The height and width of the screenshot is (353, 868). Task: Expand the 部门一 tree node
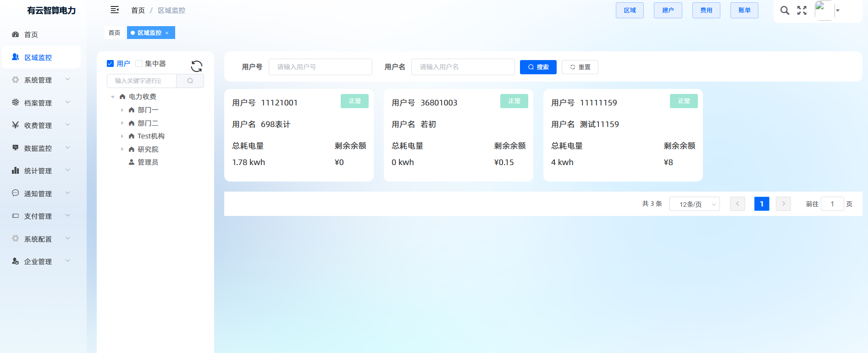(x=122, y=110)
